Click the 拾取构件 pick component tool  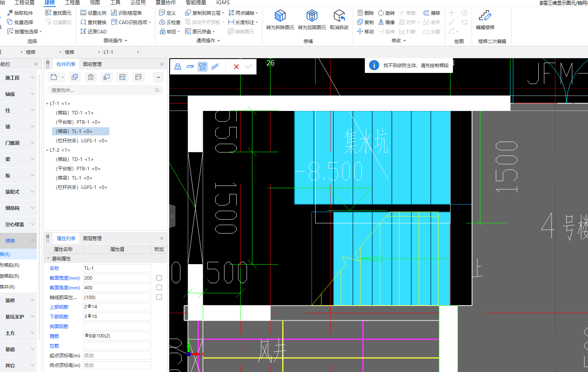20,13
